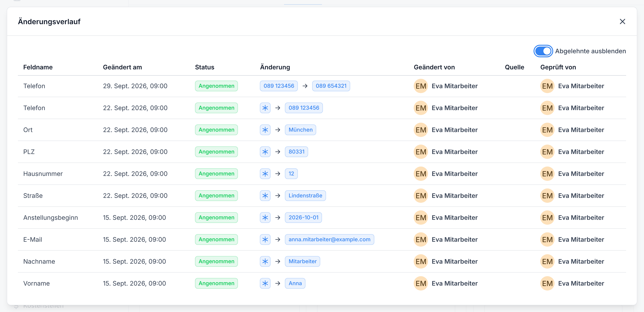Click the asterisk icon in the Straße row

[x=265, y=196]
